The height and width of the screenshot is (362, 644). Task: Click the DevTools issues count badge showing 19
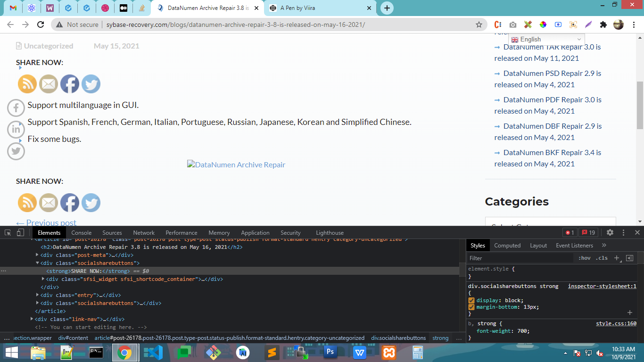click(588, 232)
